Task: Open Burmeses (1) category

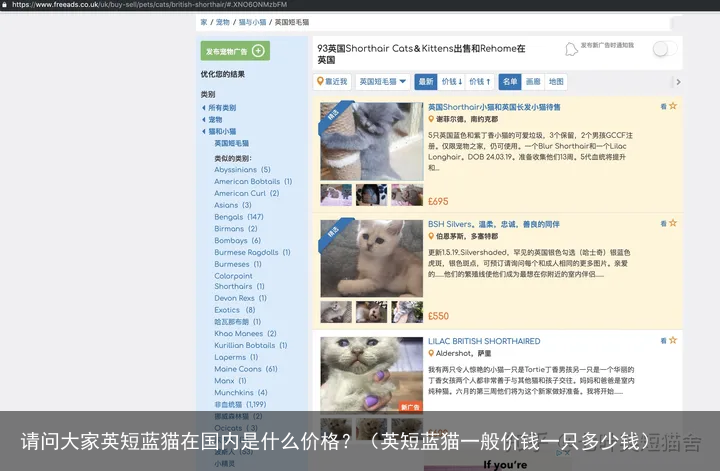Action: coord(238,264)
